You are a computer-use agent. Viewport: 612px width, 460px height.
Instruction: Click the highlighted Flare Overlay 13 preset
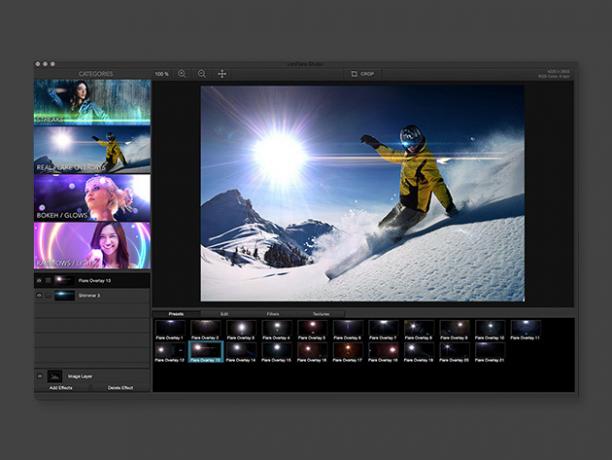click(206, 352)
